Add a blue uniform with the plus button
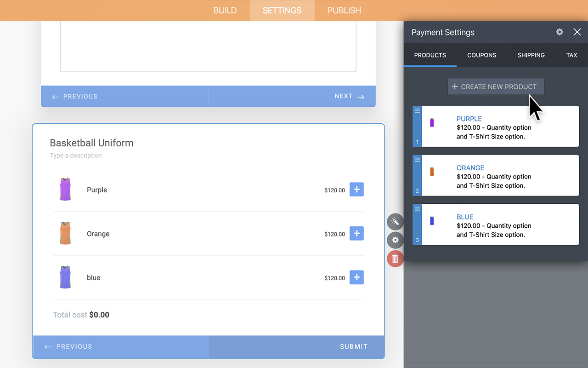The width and height of the screenshot is (588, 368). tap(356, 277)
